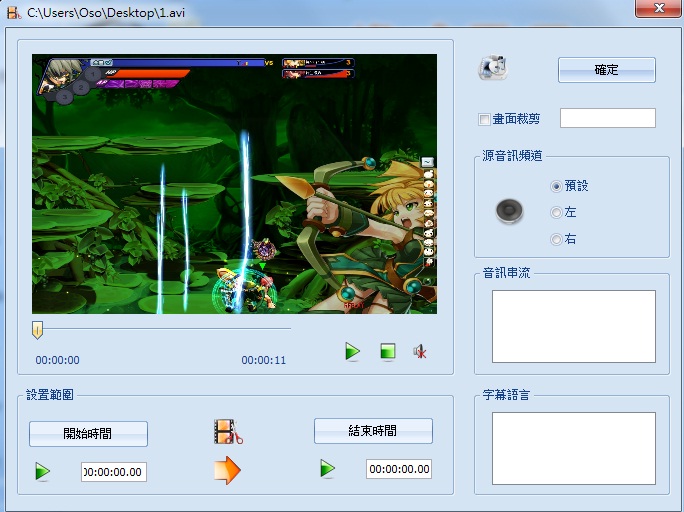
Task: Click inside the 字幕語言 list box
Action: 574,448
